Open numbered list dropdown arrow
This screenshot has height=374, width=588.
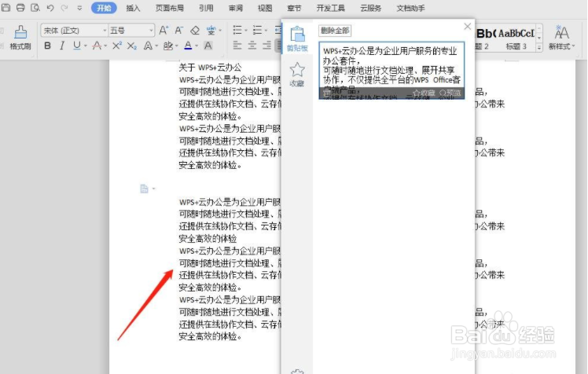point(266,31)
